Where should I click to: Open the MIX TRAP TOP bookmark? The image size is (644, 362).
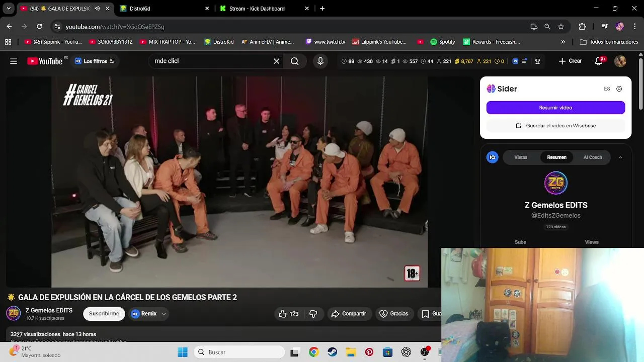click(168, 42)
